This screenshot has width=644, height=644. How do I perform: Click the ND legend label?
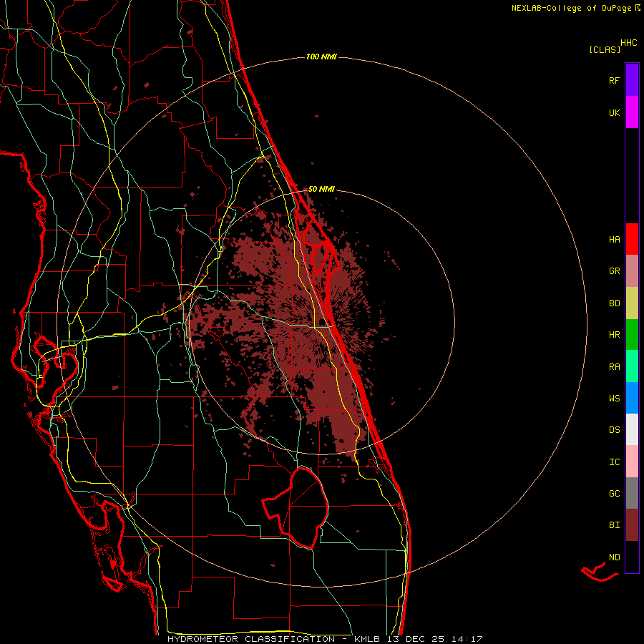click(x=614, y=557)
